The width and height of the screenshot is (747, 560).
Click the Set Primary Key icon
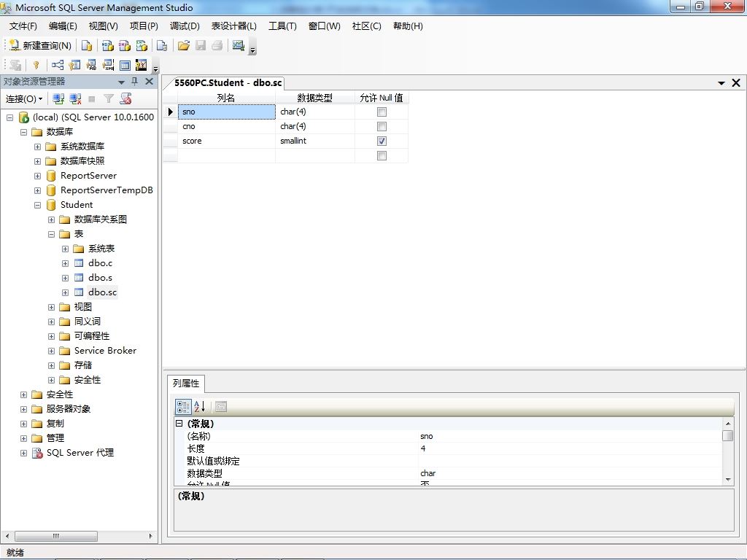pos(36,65)
